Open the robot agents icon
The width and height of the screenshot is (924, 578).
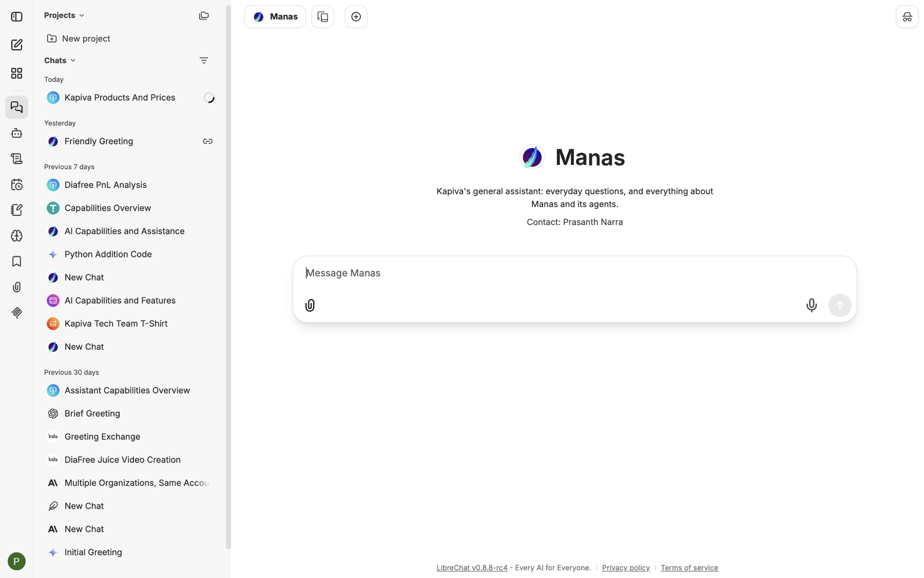coord(16,133)
